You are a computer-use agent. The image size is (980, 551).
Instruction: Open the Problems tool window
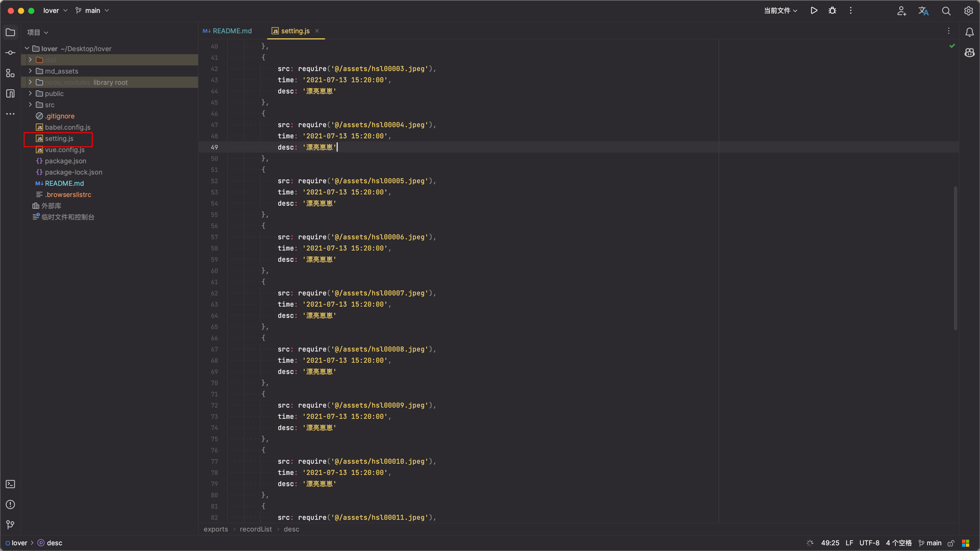click(x=10, y=505)
